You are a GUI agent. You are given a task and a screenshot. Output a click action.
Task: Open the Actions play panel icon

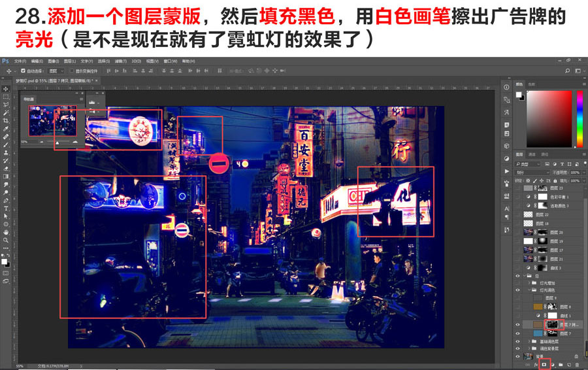click(506, 171)
